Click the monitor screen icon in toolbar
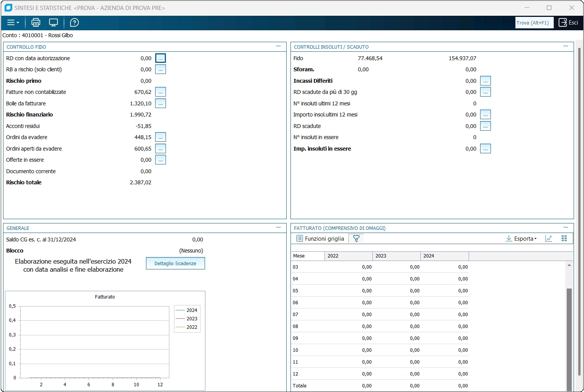 tap(54, 23)
